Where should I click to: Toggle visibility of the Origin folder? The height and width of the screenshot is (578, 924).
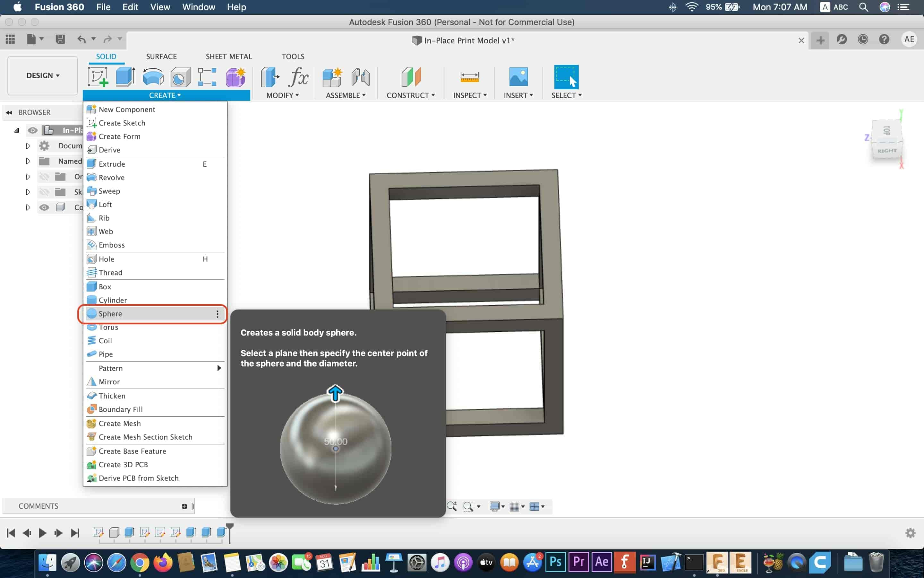pyautogui.click(x=44, y=177)
